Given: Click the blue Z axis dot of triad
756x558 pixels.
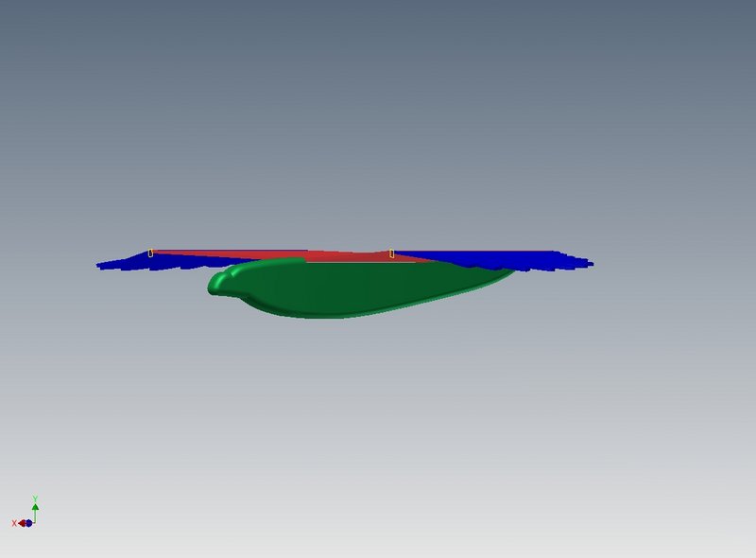Looking at the screenshot, I should point(28,523).
